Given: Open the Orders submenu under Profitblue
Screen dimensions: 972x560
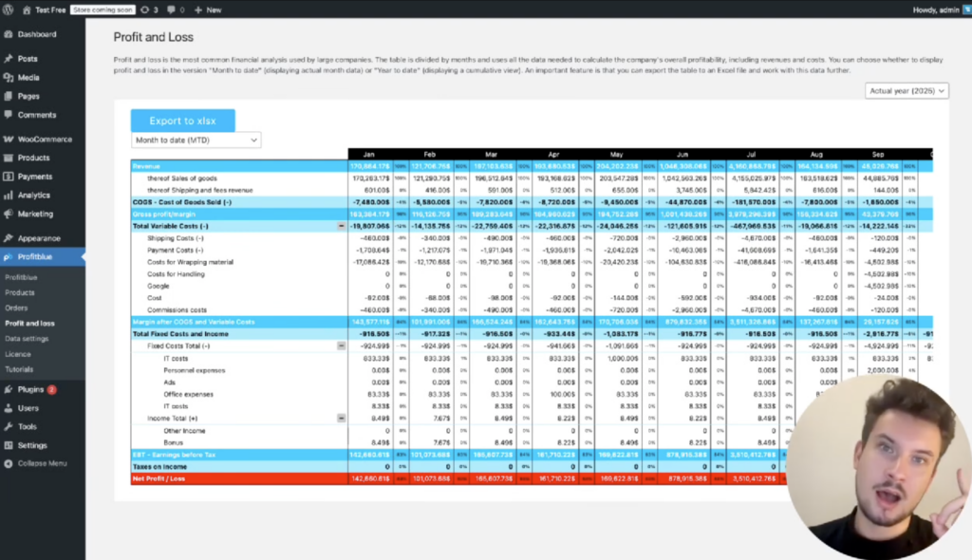Looking at the screenshot, I should (x=16, y=308).
